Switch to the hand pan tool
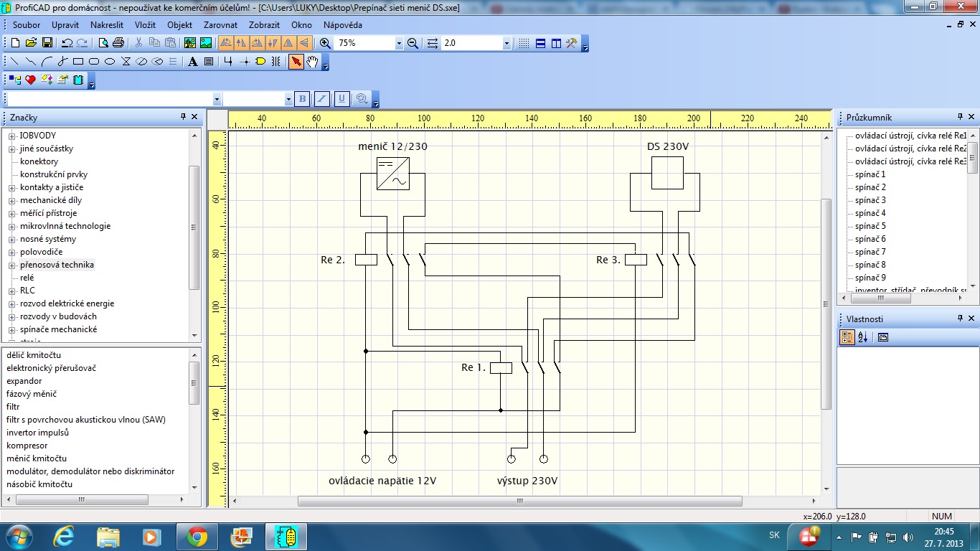The height and width of the screenshot is (551, 980). [312, 62]
